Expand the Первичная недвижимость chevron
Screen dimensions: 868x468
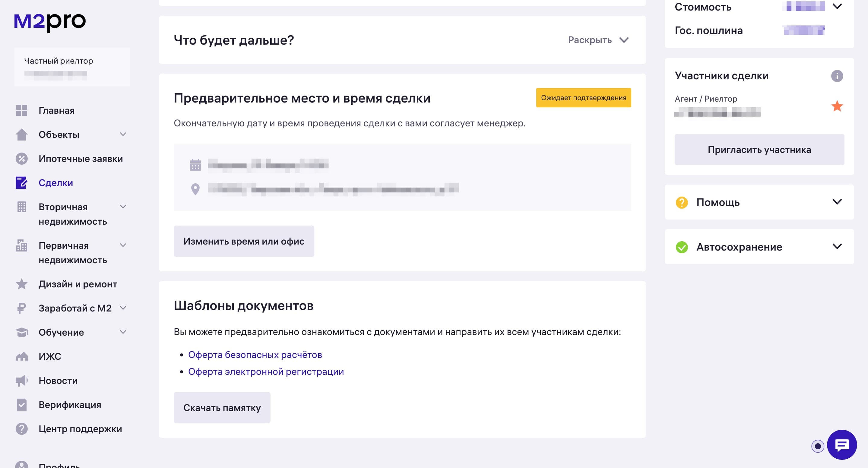123,245
